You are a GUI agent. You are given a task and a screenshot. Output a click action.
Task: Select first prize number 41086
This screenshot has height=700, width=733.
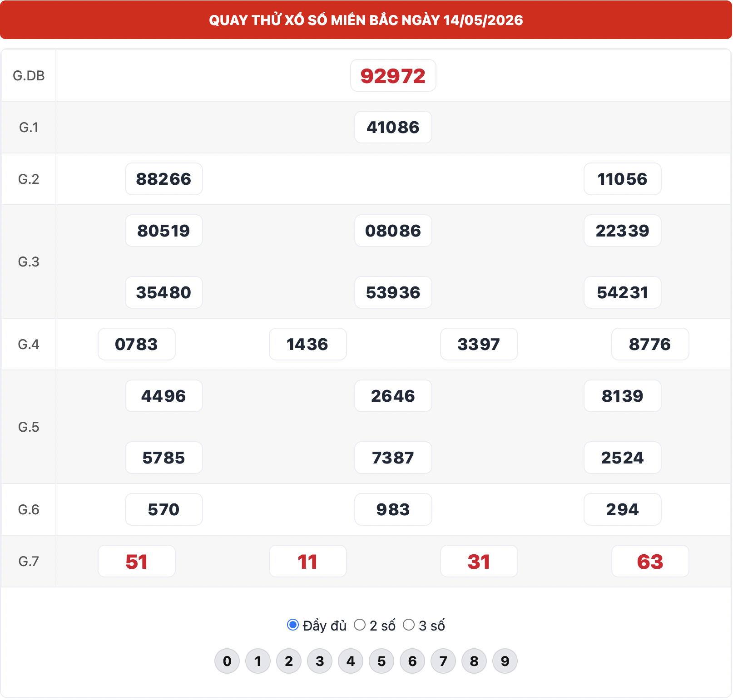click(x=393, y=127)
